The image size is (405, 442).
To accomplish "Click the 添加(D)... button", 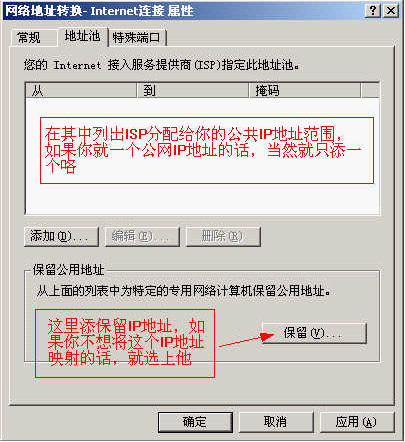I will (x=62, y=237).
